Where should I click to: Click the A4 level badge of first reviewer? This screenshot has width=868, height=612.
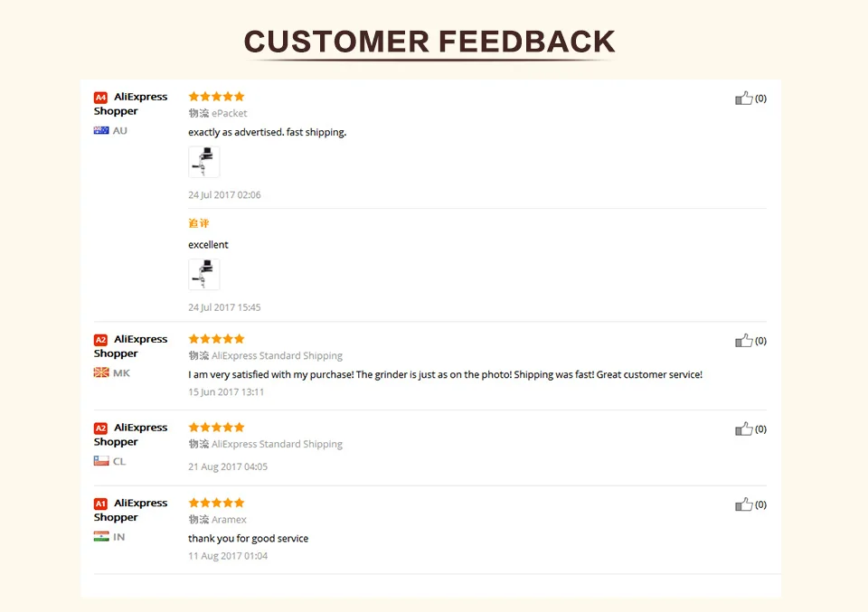coord(100,98)
